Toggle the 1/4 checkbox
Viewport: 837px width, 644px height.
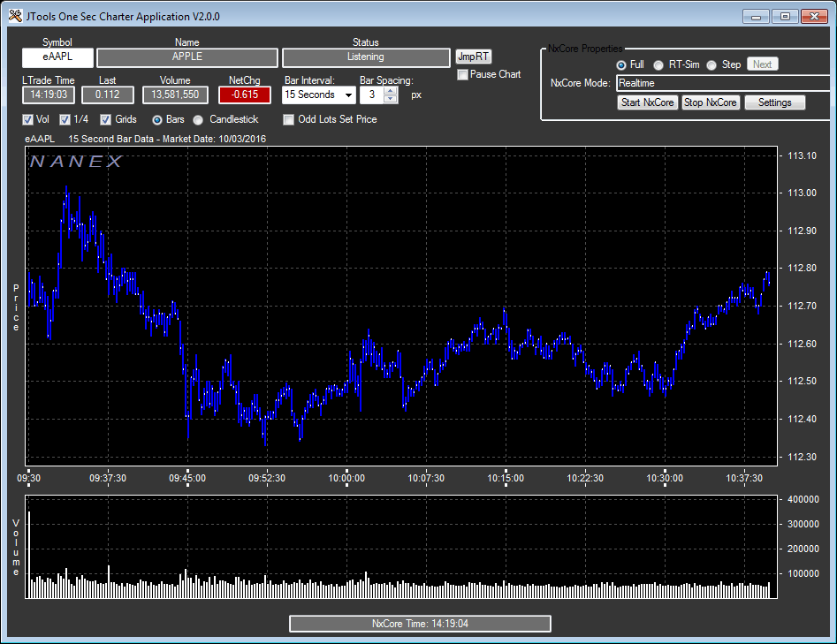pyautogui.click(x=65, y=119)
